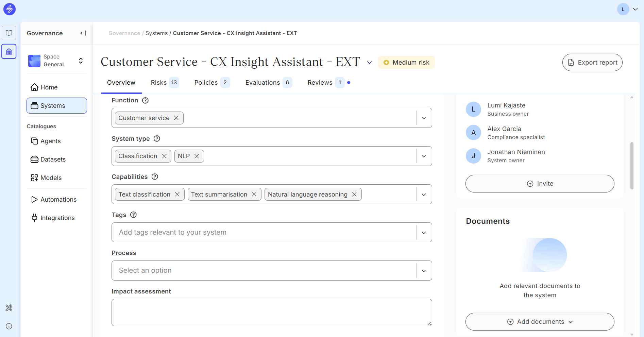Screen dimensions: 644x337
Task: Show help tooltip for Capabilities
Action: [x=155, y=177]
